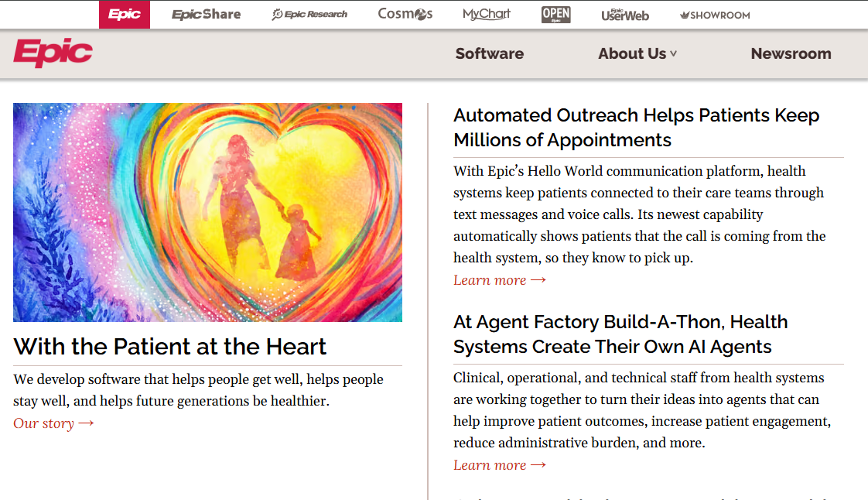Click the heart watercolor hero image
Screen dimensions: 868x500
point(207,212)
